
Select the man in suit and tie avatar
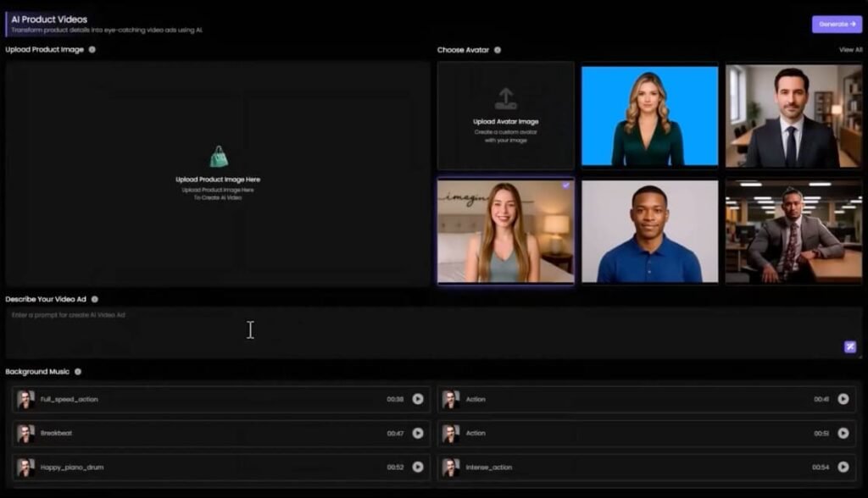(793, 116)
